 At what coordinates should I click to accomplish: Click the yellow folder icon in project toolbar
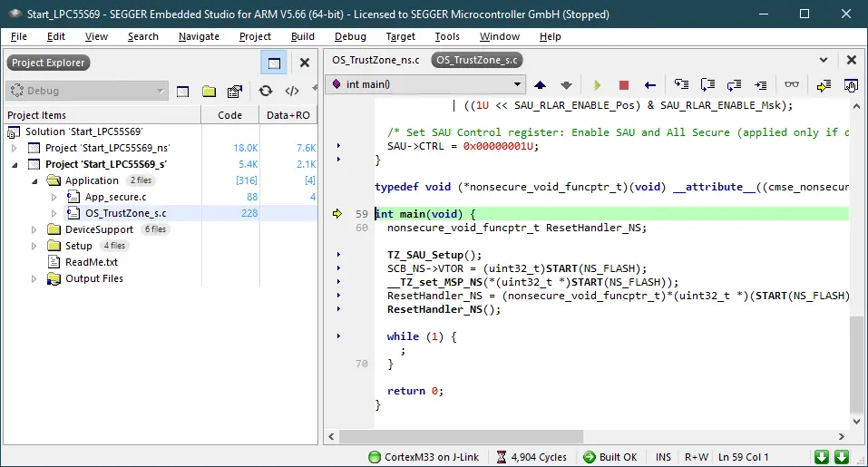(209, 91)
